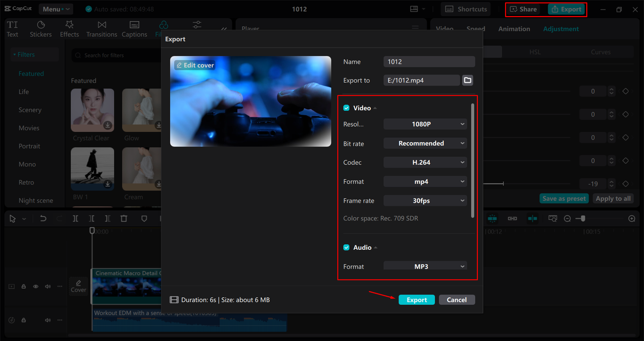Image resolution: width=644 pixels, height=341 pixels.
Task: Click the preview-axis ruler icon
Action: (x=552, y=219)
